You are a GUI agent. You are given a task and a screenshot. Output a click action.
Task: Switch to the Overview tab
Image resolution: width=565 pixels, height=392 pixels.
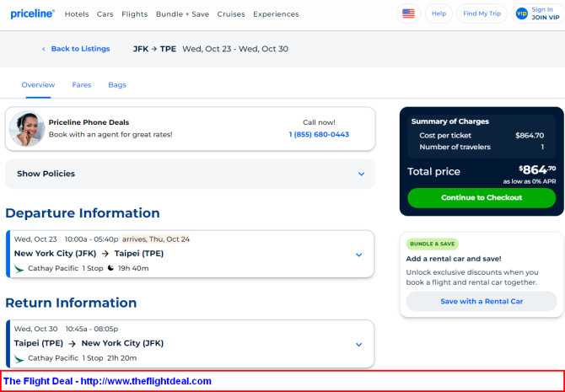[38, 85]
